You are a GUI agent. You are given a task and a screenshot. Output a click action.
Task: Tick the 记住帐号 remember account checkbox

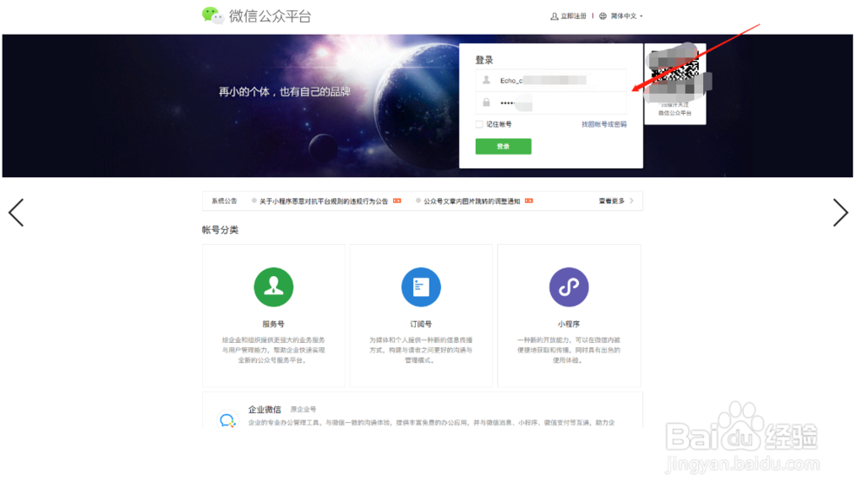click(479, 125)
